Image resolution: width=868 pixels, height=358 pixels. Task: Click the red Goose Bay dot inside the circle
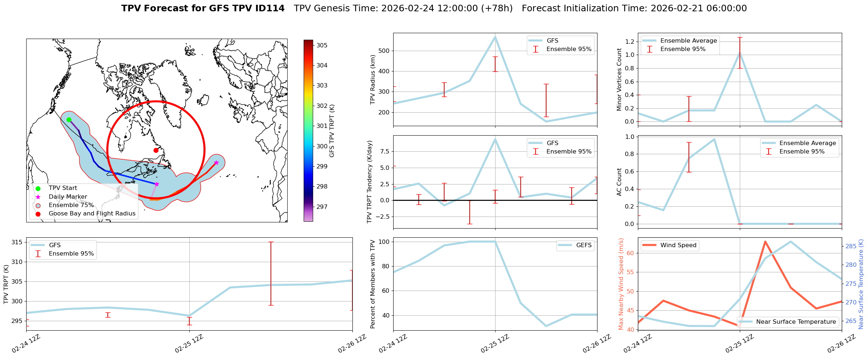156,150
